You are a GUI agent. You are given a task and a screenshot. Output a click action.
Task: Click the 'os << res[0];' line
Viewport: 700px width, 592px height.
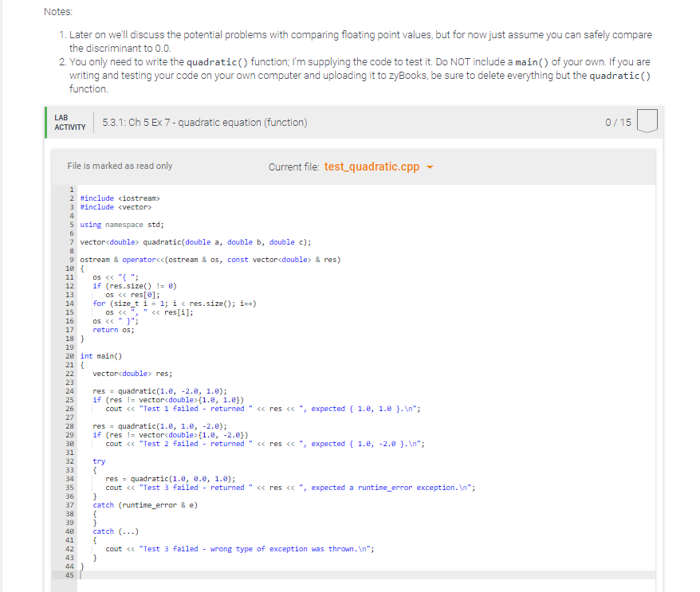(132, 295)
